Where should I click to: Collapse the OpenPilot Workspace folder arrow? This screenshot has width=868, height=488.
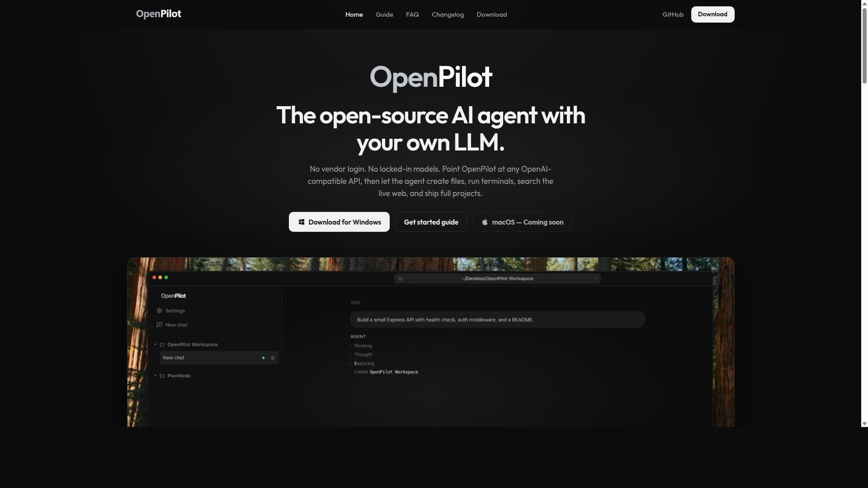(x=156, y=345)
